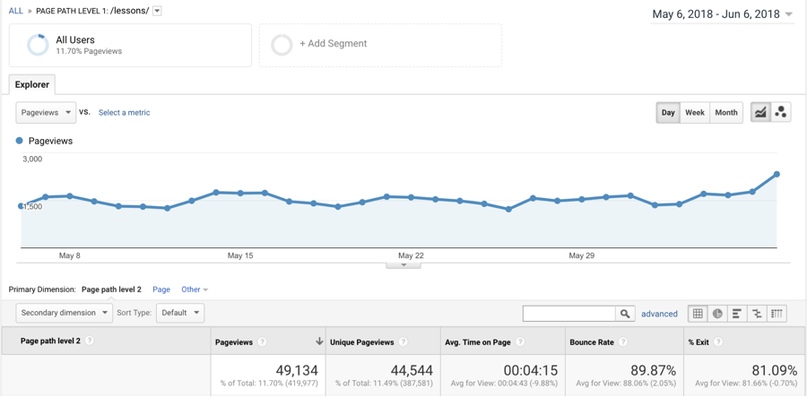Choose Page as primary dimension
This screenshot has height=397, width=807.
(161, 289)
